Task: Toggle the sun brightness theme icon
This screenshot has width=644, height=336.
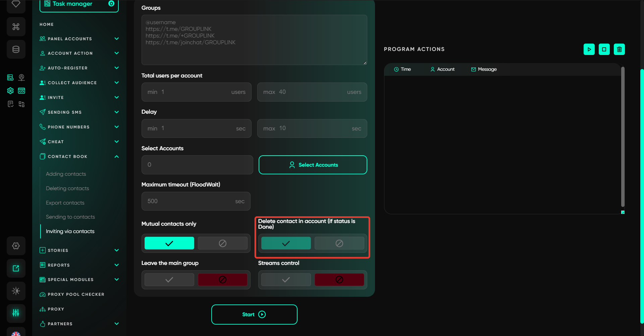Action: [16, 291]
